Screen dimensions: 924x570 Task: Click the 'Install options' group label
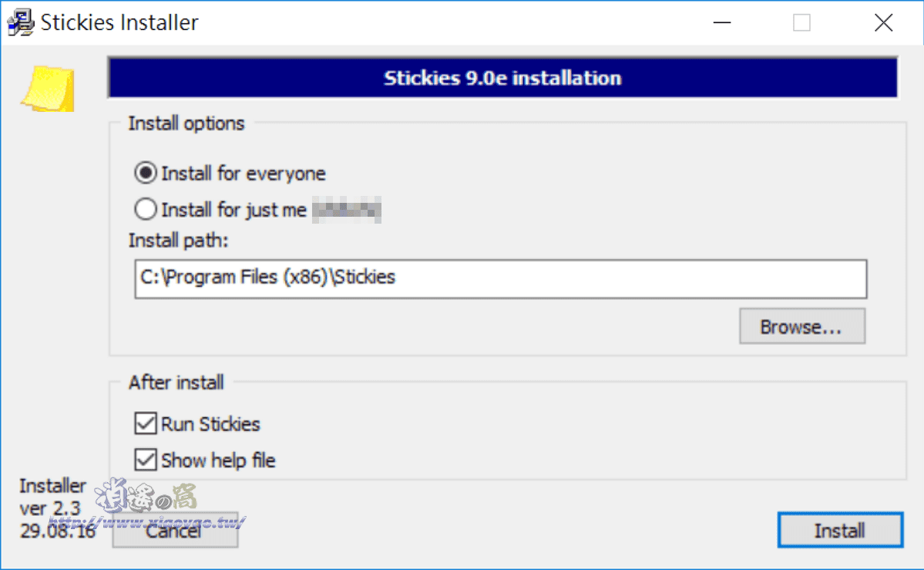coord(185,123)
